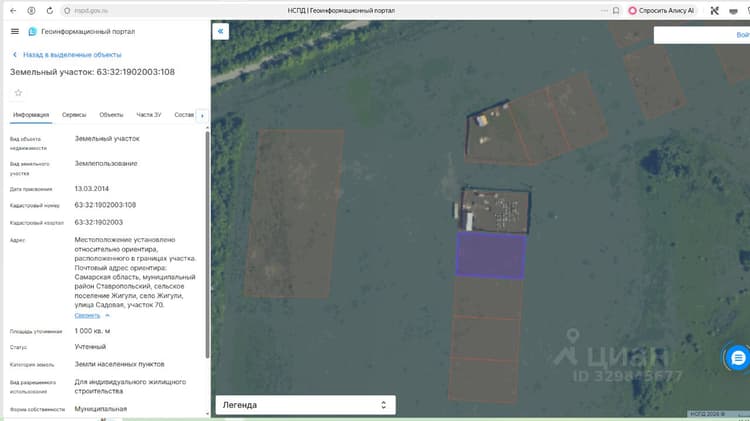Viewport: 750px width, 421px height.
Task: Click the area value 1 000 кв. м
Action: coord(92,331)
